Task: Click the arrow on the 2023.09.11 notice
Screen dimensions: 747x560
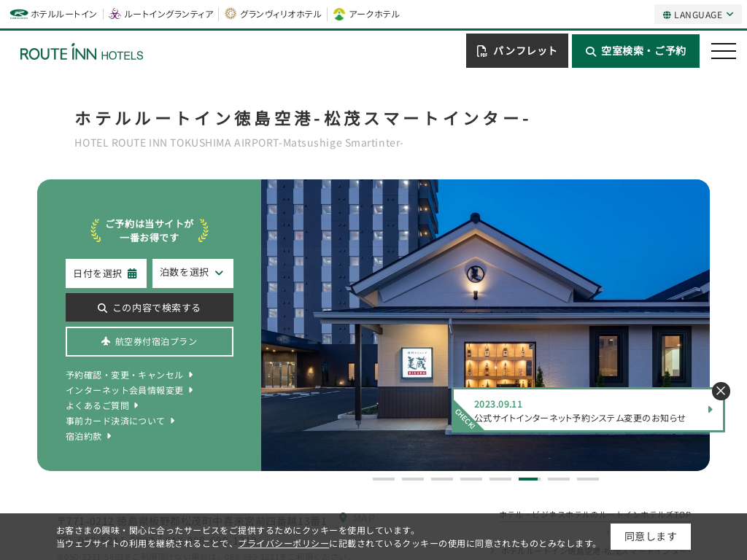Action: [711, 410]
